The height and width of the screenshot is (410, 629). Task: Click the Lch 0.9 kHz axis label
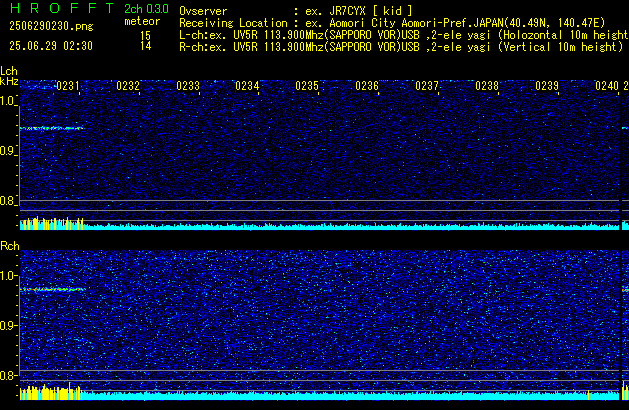[8, 151]
